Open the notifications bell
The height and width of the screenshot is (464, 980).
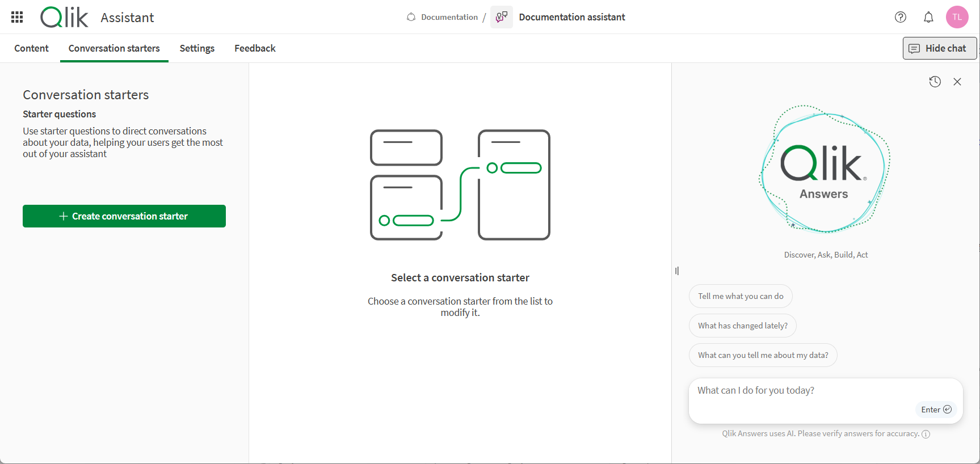[928, 17]
